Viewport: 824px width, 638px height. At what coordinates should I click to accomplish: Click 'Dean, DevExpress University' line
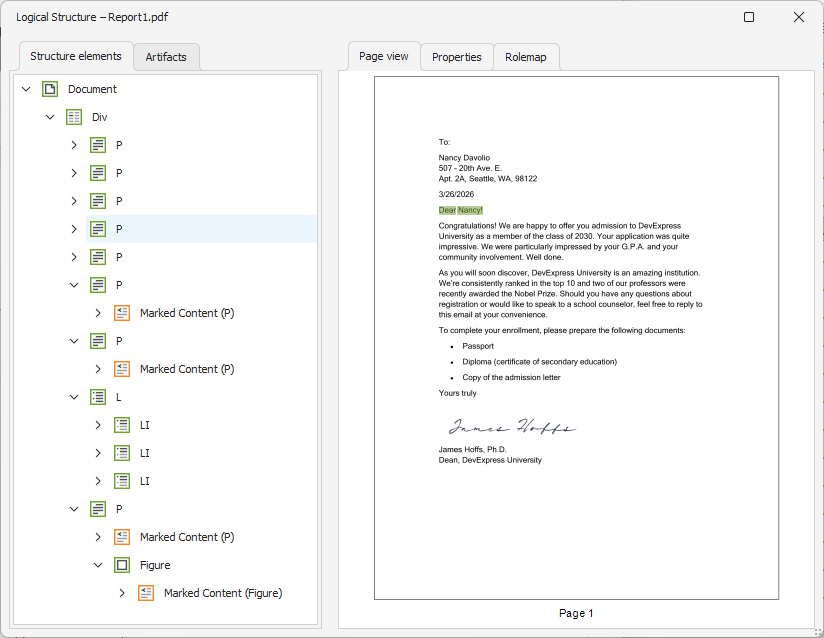tap(490, 460)
